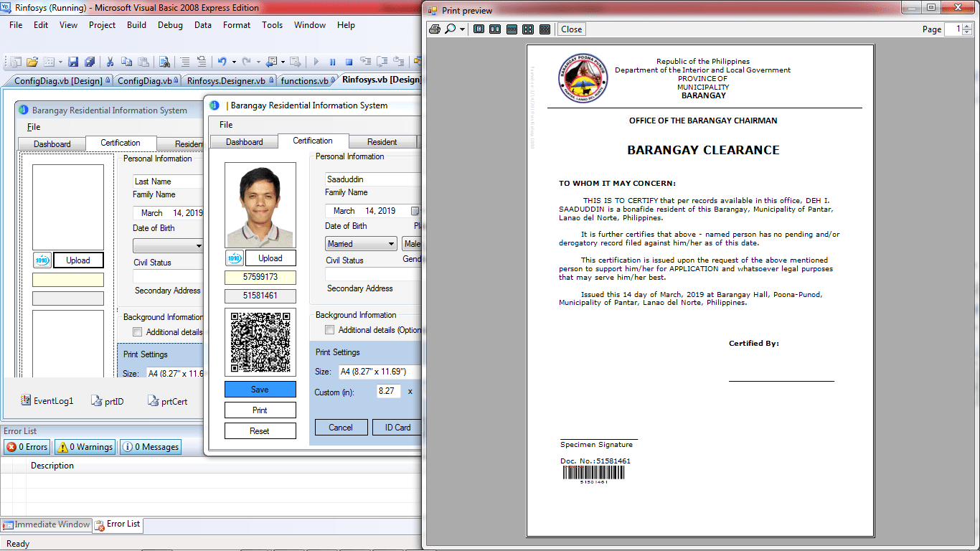Open the Debug menu
The image size is (980, 551).
coord(170,25)
